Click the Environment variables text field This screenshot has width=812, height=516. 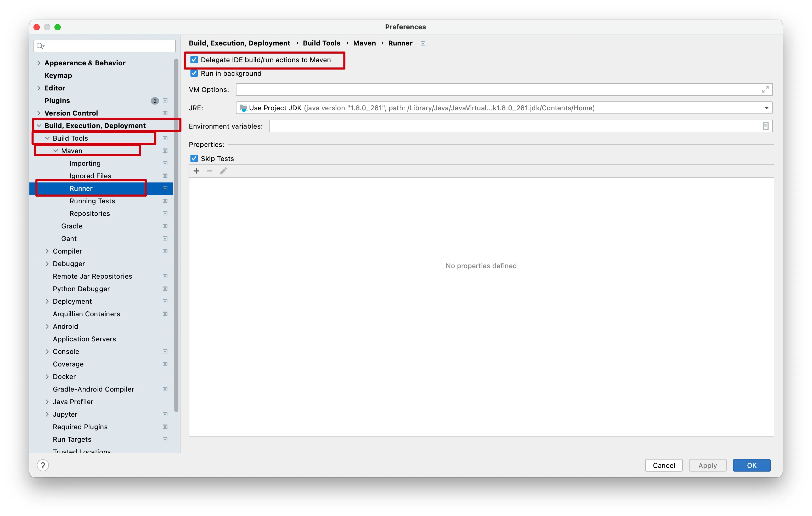click(x=521, y=126)
